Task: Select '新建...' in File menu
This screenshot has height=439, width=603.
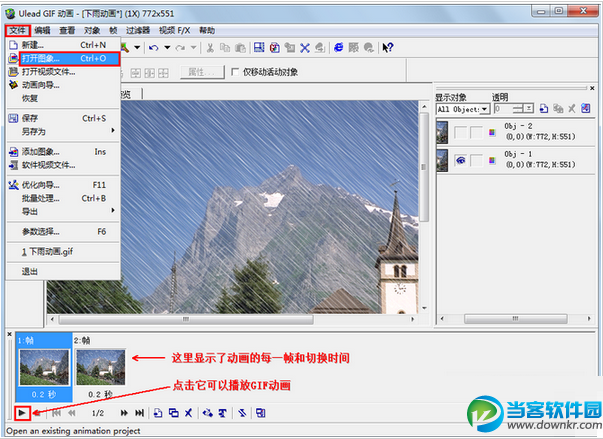Action: (x=63, y=45)
